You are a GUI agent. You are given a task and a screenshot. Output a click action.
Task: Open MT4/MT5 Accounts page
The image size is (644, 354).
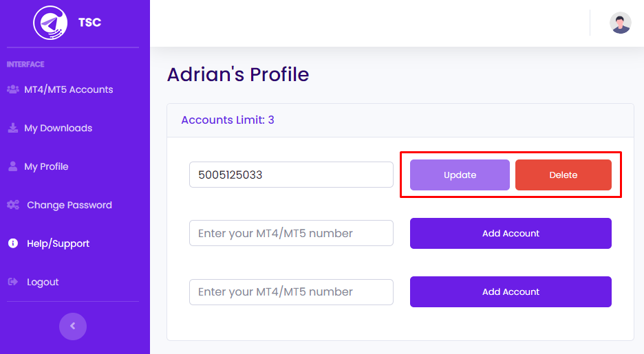pyautogui.click(x=68, y=89)
